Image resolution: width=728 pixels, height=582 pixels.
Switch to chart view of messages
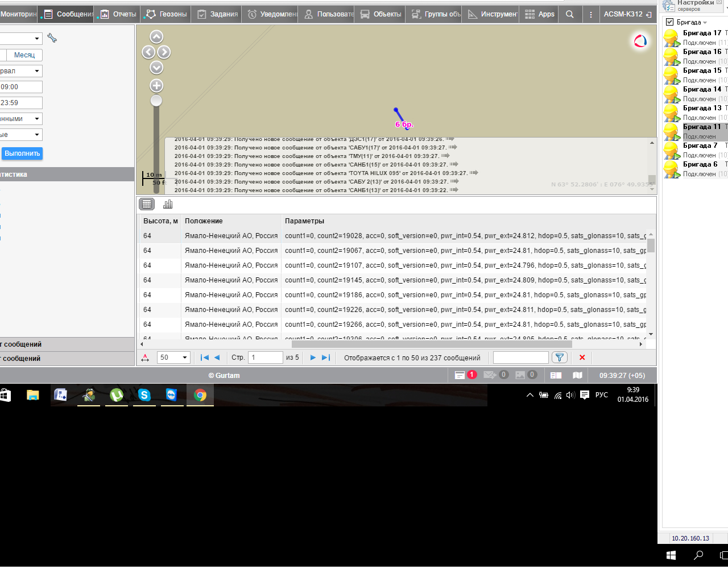[x=168, y=204]
